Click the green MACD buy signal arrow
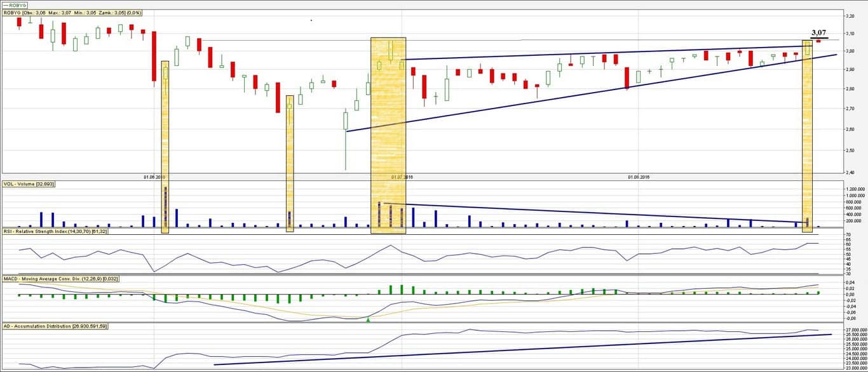The height and width of the screenshot is (372, 868). pyautogui.click(x=368, y=320)
